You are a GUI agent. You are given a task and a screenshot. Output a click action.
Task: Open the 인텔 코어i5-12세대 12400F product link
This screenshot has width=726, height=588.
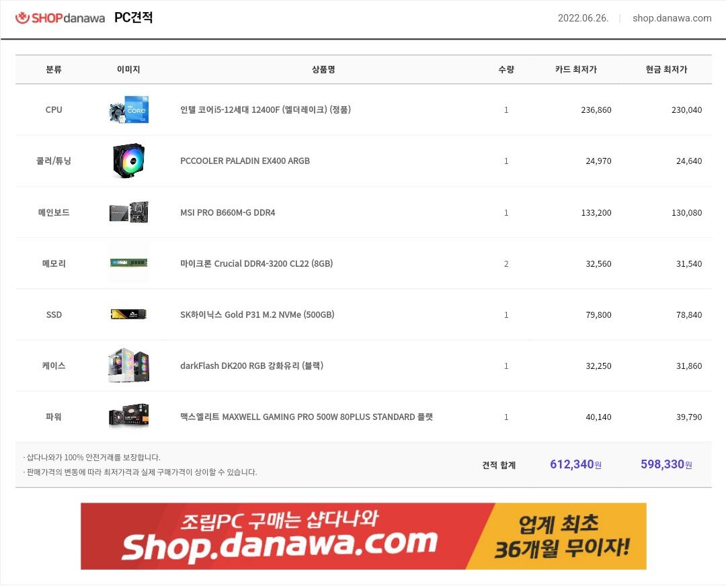[x=266, y=110]
